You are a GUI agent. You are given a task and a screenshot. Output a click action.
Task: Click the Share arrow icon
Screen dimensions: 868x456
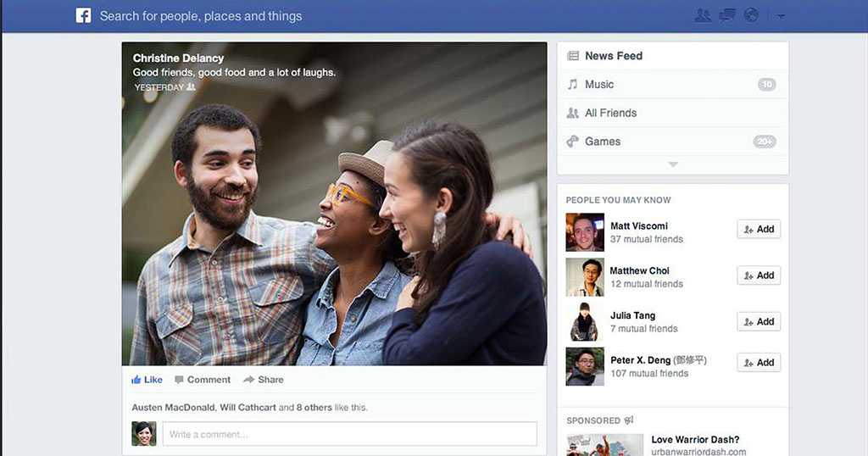click(248, 380)
